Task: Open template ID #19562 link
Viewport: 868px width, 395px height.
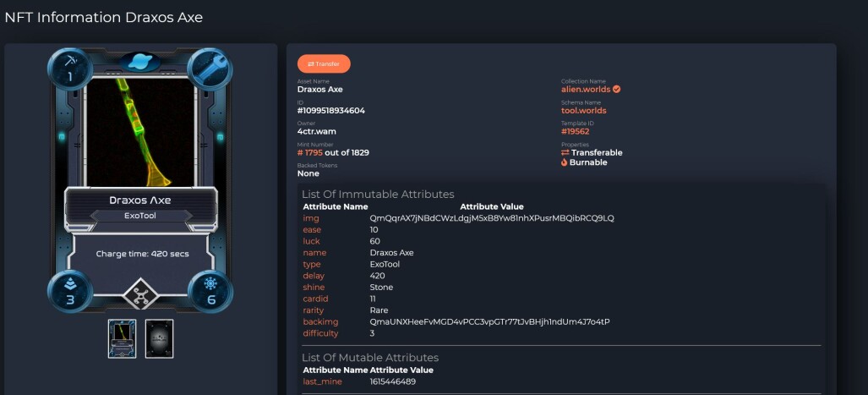Action: click(x=576, y=132)
